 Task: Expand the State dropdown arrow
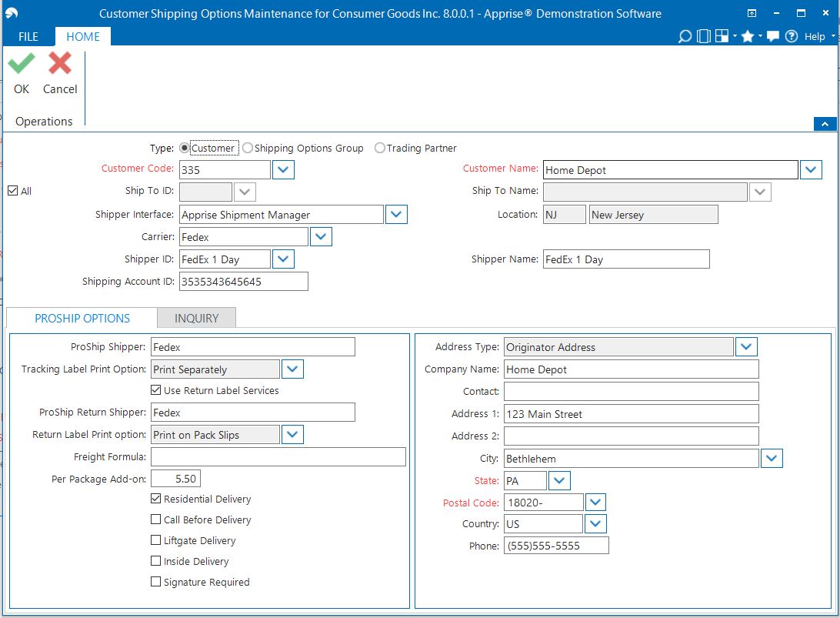click(x=559, y=481)
